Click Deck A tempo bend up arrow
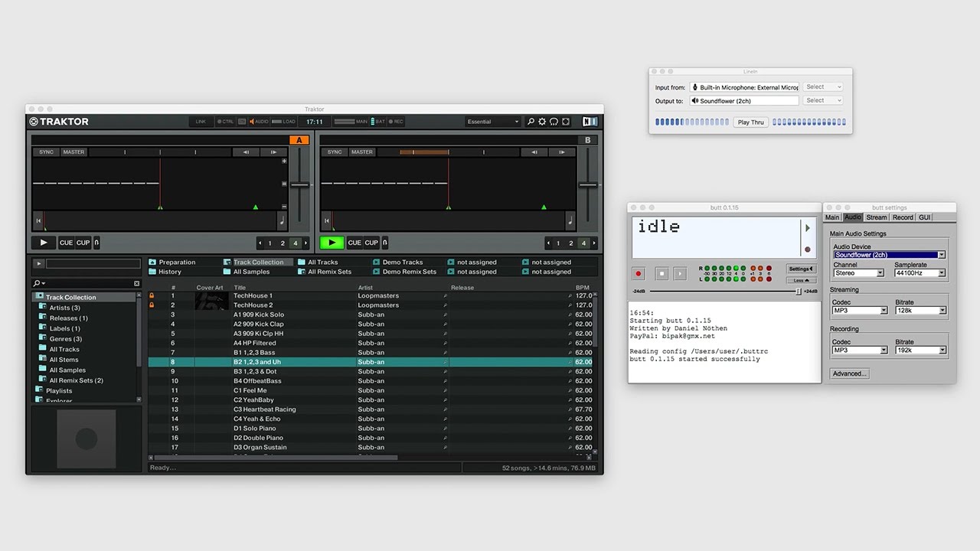Screen dimensions: 980x551 (273, 152)
